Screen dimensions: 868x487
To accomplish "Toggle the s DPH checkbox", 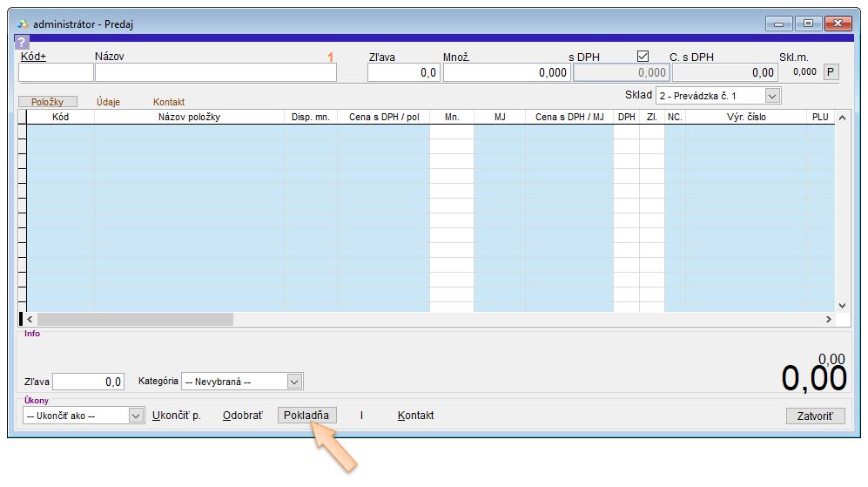I will pos(643,57).
